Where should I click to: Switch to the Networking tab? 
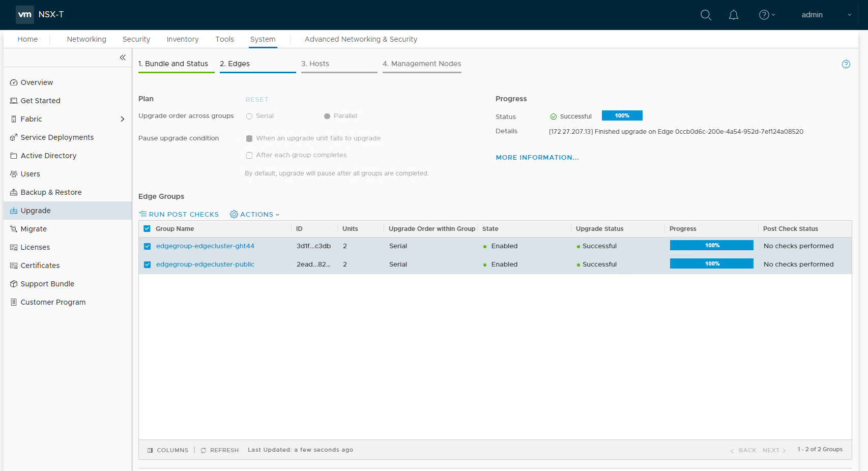86,39
